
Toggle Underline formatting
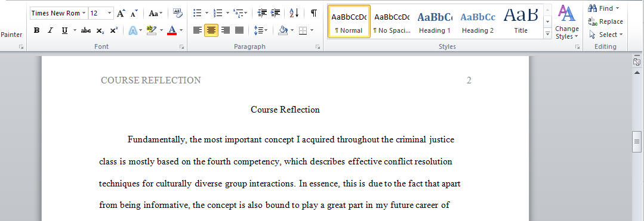tap(64, 30)
